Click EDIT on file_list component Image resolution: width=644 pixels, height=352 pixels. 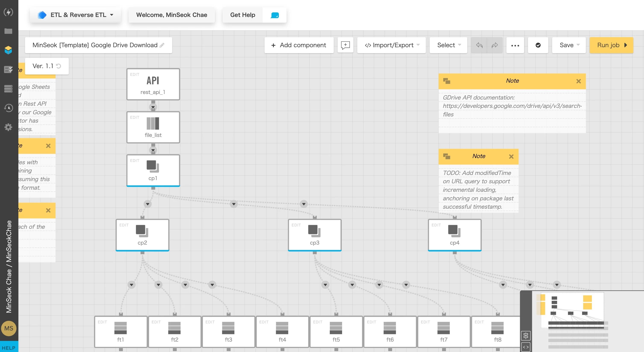[x=135, y=117]
